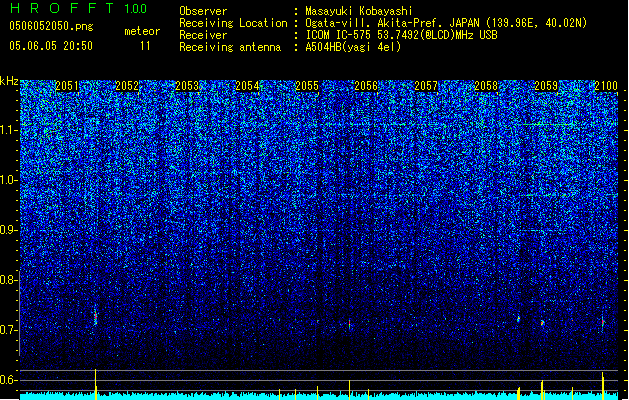The image size is (629, 400).
Task: Click the meteor echo just after 2051
Action: (x=95, y=317)
